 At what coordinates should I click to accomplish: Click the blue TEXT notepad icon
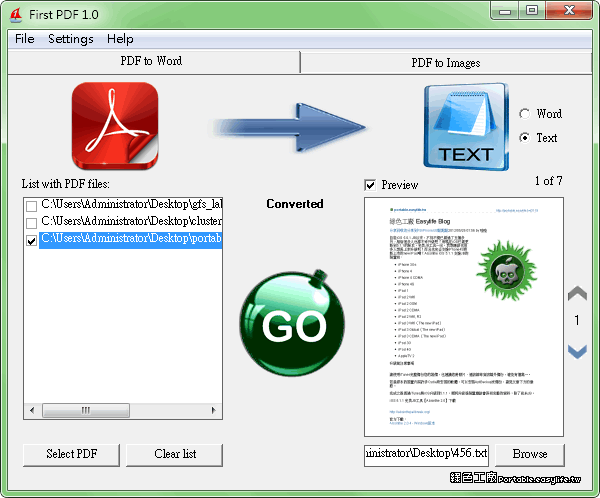466,127
